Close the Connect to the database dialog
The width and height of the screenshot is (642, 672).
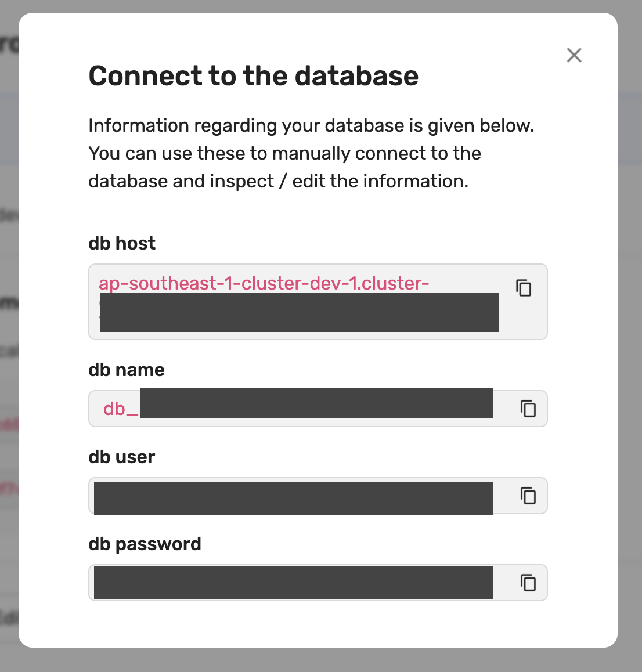(574, 55)
